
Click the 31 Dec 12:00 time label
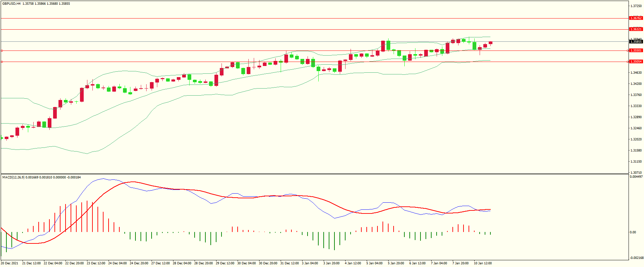(x=289, y=263)
